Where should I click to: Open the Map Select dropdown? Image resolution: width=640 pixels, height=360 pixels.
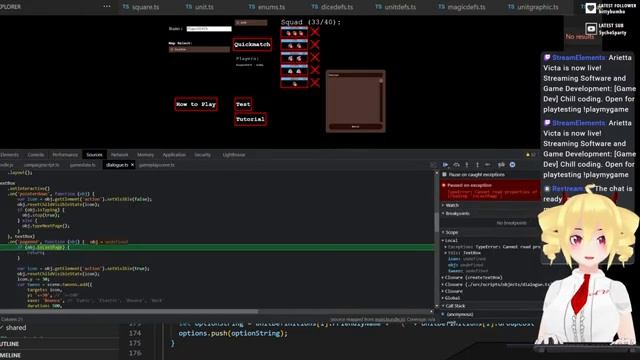[x=199, y=49]
